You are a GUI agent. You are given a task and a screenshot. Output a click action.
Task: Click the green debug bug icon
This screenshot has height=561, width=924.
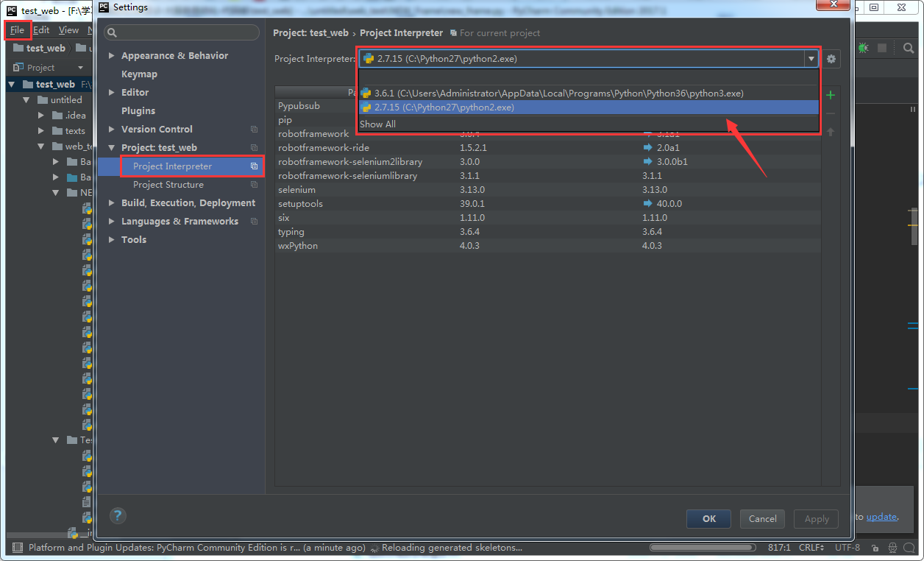[x=863, y=48]
